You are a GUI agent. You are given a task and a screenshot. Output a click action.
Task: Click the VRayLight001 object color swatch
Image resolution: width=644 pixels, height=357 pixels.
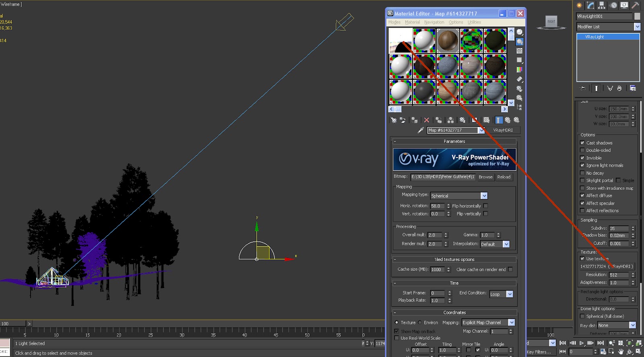tap(637, 16)
